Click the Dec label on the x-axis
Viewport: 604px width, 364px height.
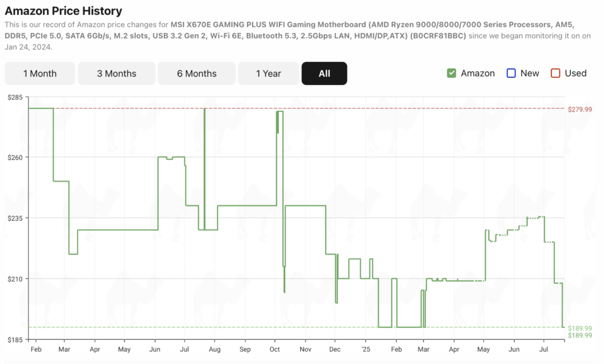[335, 349]
